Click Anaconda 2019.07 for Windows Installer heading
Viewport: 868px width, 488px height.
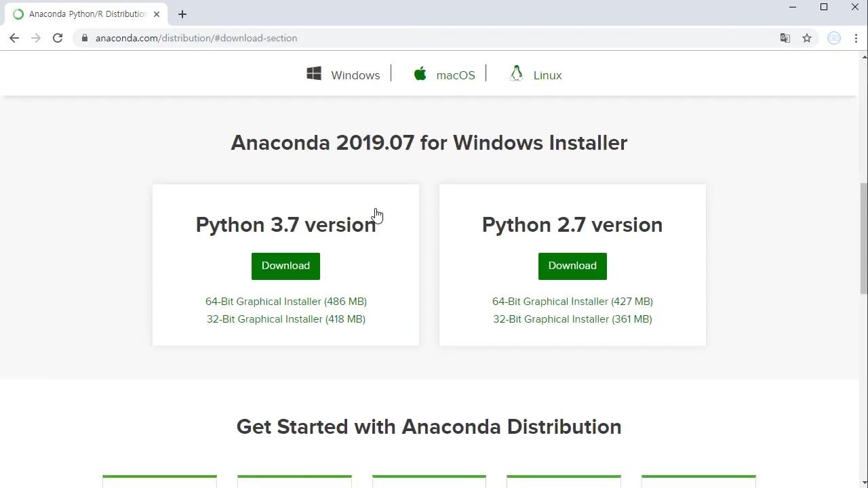[429, 143]
